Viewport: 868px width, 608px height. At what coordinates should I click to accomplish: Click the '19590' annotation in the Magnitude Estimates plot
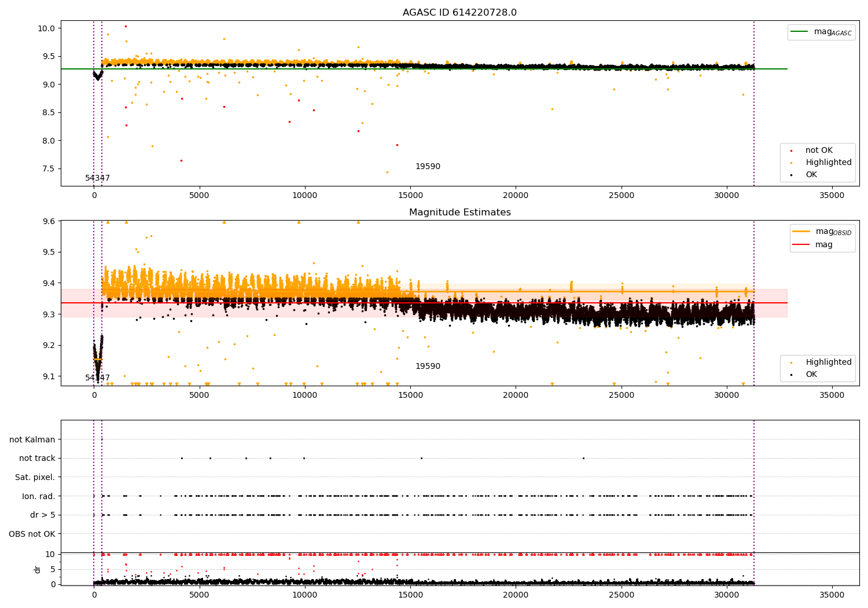click(x=428, y=367)
